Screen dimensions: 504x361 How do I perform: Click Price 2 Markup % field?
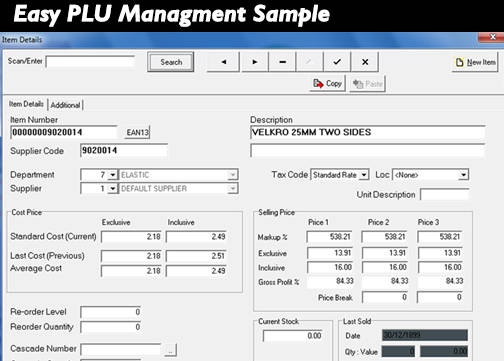384,237
